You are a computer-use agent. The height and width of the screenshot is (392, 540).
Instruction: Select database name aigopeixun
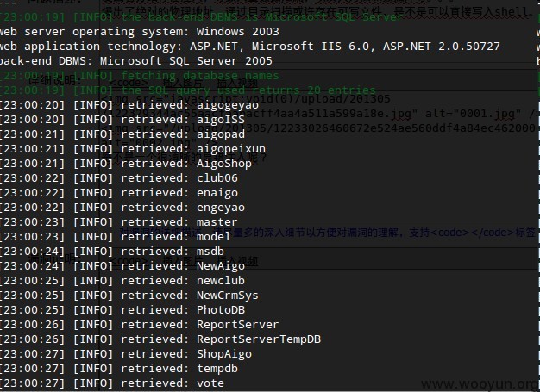pyautogui.click(x=231, y=149)
